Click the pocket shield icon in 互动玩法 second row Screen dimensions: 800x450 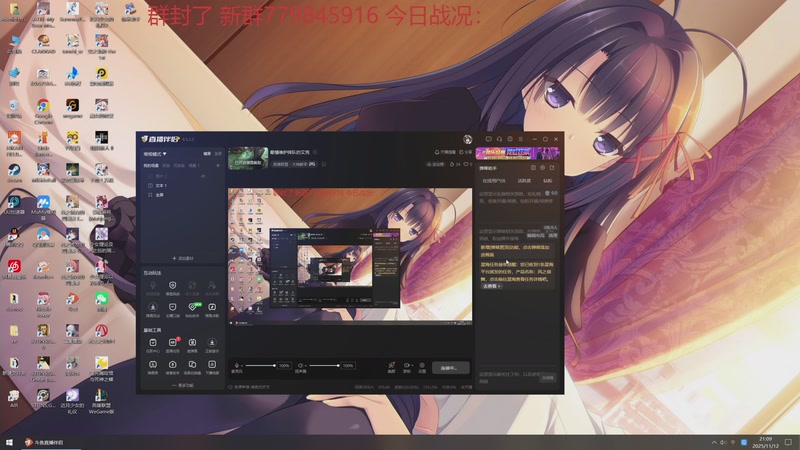point(172,307)
